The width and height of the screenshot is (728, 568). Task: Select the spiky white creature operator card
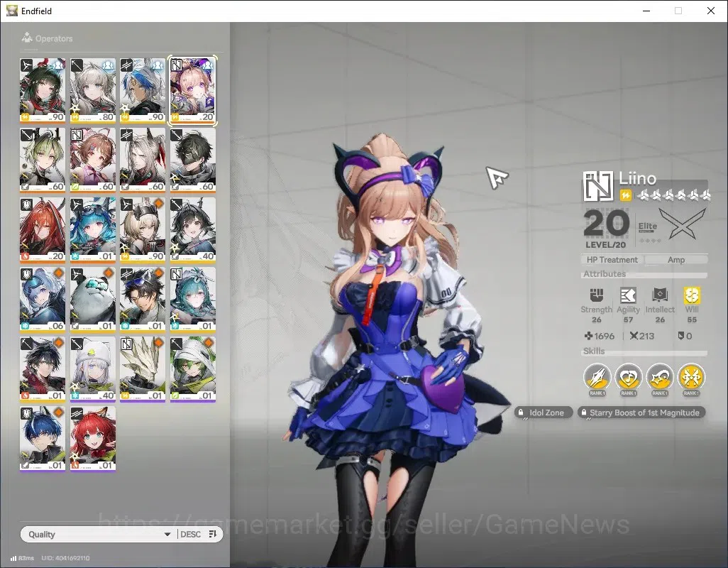click(x=143, y=369)
